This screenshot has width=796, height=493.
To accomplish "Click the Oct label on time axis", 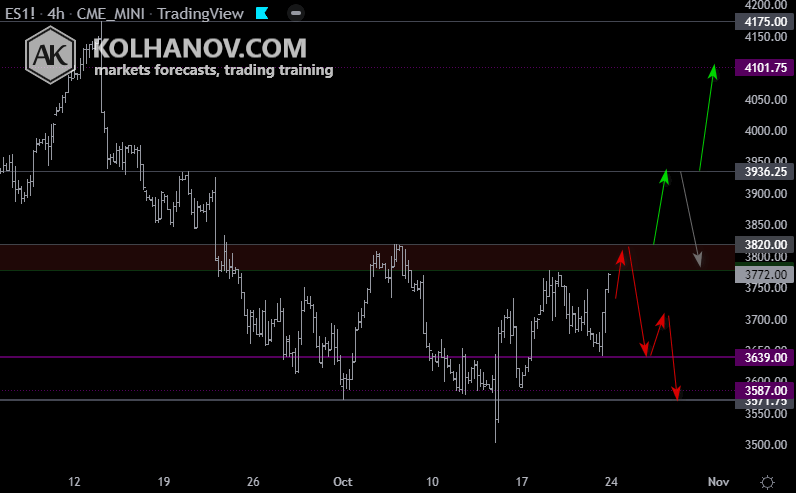I will pyautogui.click(x=343, y=482).
